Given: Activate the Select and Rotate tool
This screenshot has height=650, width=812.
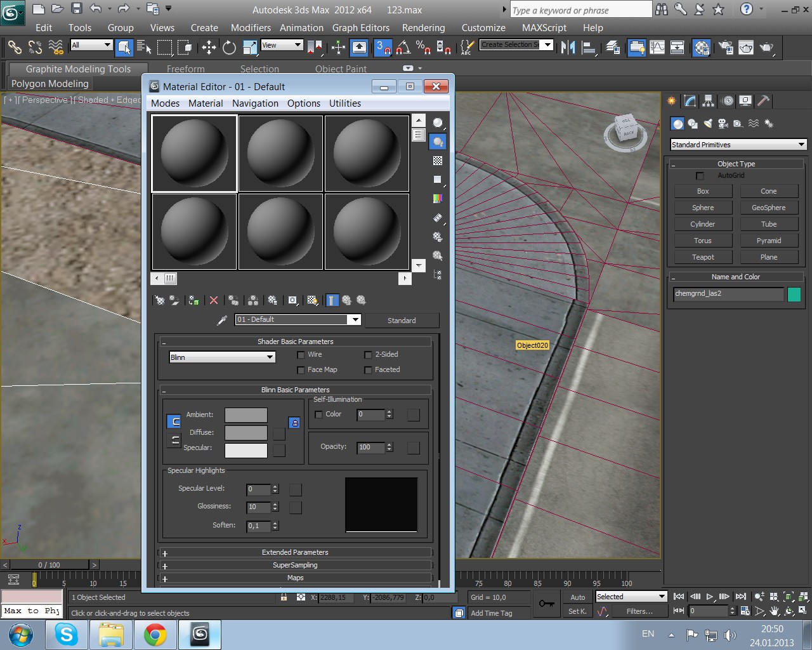Looking at the screenshot, I should point(229,47).
